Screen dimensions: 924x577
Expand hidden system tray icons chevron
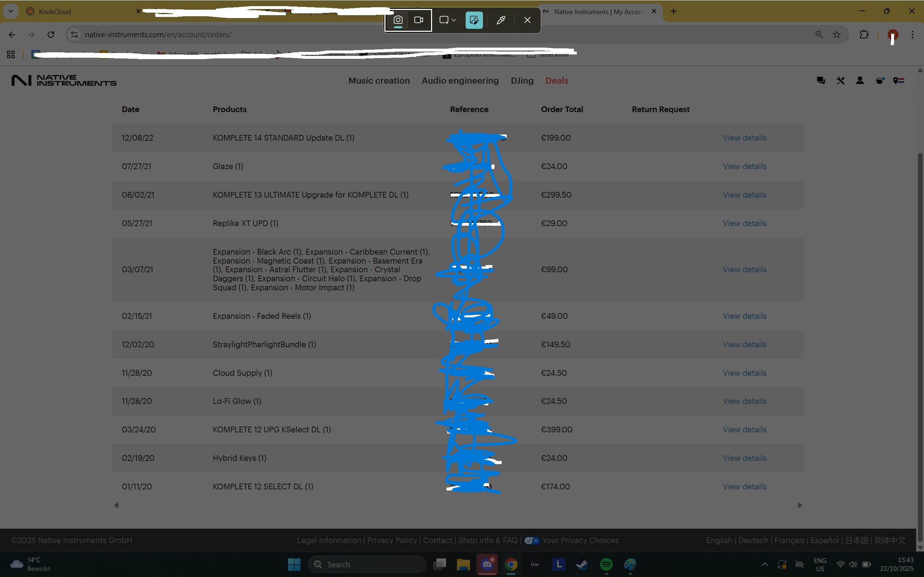point(764,564)
